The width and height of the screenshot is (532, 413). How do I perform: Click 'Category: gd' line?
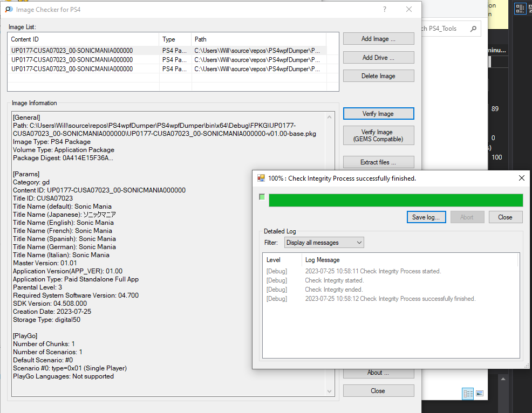pos(31,182)
